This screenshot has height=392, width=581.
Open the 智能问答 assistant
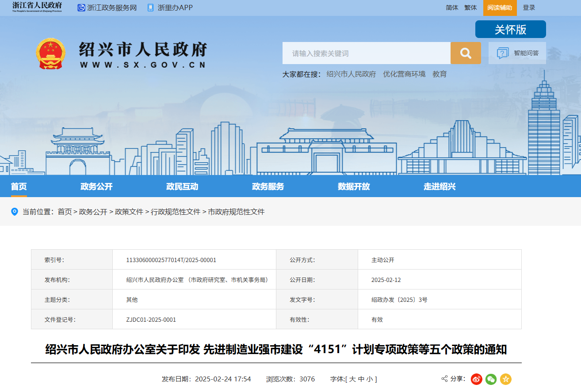[x=517, y=53]
